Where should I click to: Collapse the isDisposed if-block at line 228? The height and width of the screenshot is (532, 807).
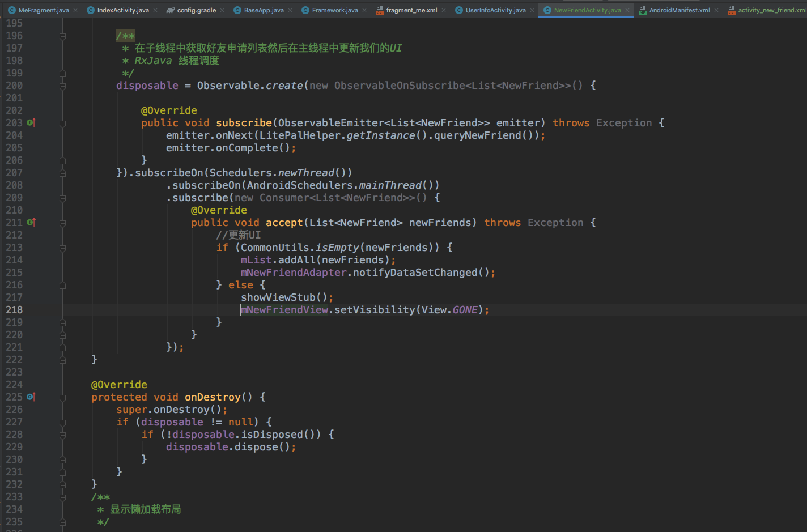coord(62,435)
